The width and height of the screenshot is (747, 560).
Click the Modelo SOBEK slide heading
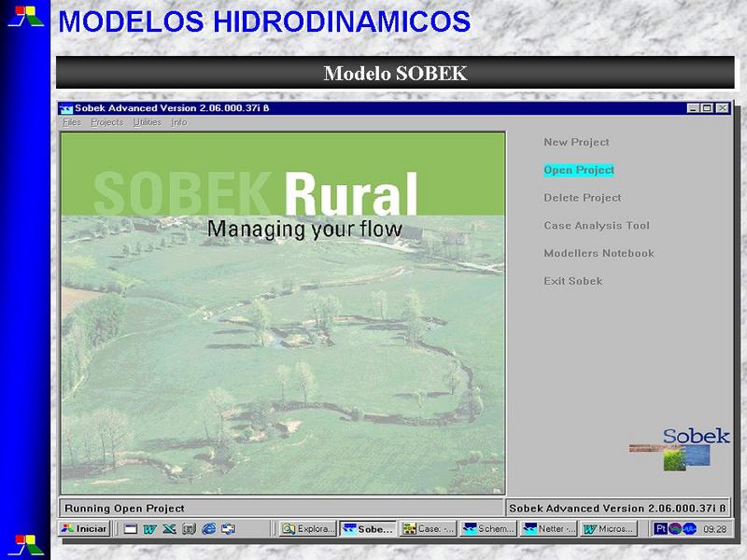(395, 74)
